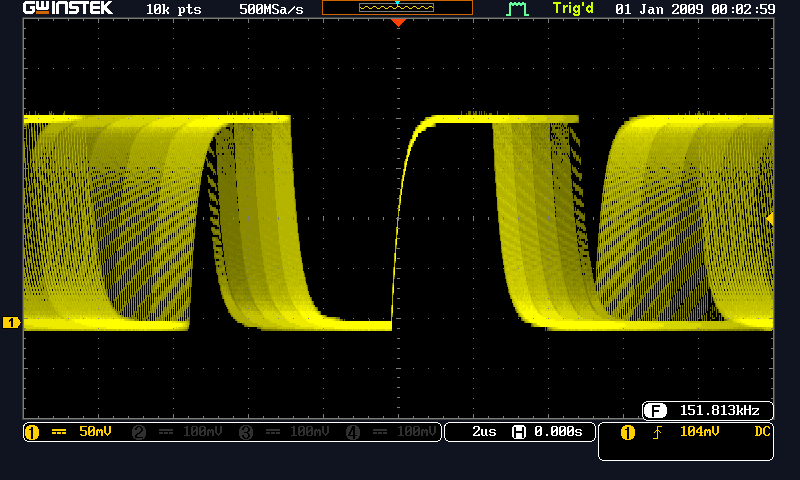Image resolution: width=800 pixels, height=480 pixels.
Task: Click the trigger source channel 1 icon
Action: pos(628,432)
